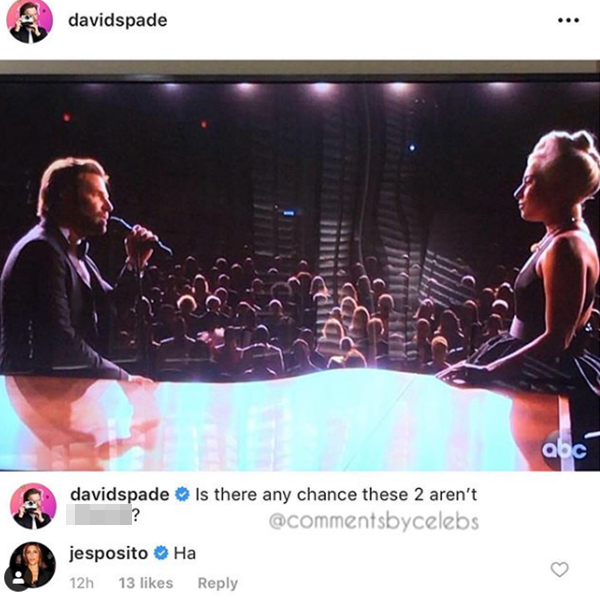This screenshot has width=600, height=600.
Task: Open jesposito commenter avatar
Action: (x=32, y=565)
